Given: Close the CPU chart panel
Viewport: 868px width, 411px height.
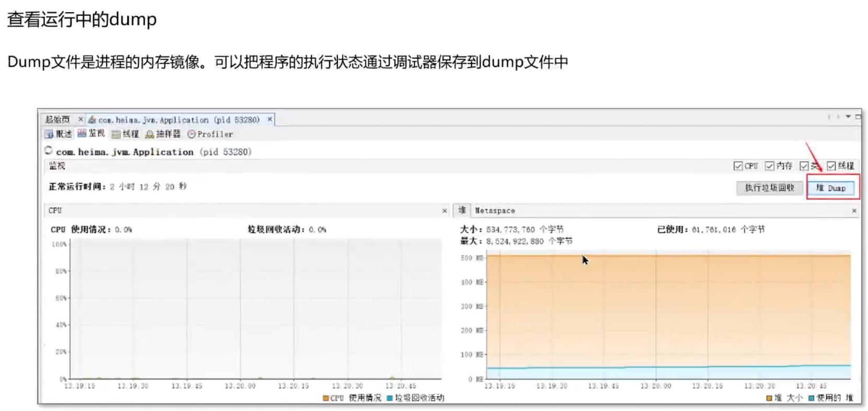Looking at the screenshot, I should click(445, 211).
